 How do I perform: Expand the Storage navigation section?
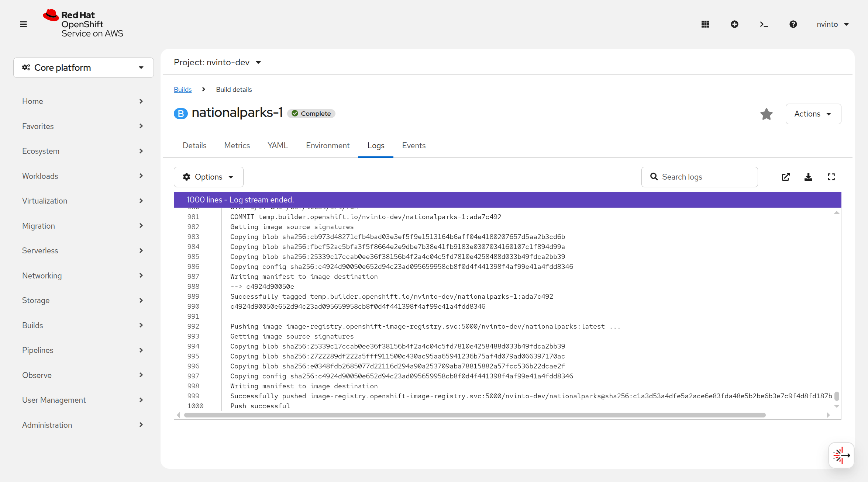click(x=83, y=301)
